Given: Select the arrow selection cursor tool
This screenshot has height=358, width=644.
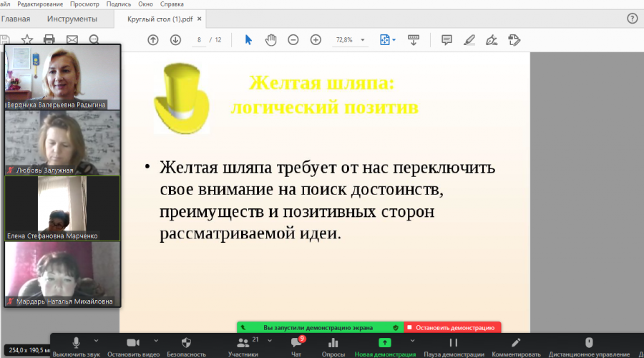Looking at the screenshot, I should pyautogui.click(x=248, y=40).
